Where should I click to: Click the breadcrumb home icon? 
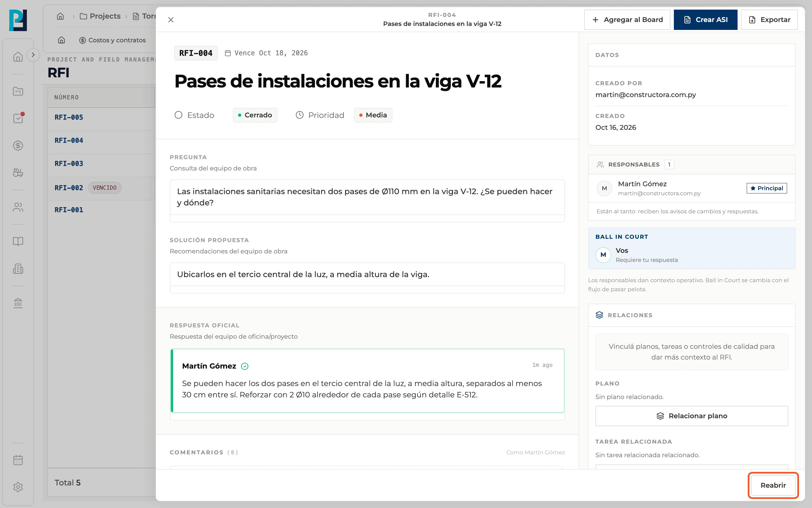click(60, 16)
